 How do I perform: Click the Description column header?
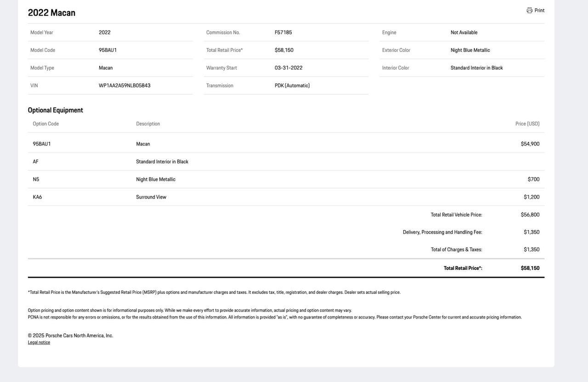148,124
